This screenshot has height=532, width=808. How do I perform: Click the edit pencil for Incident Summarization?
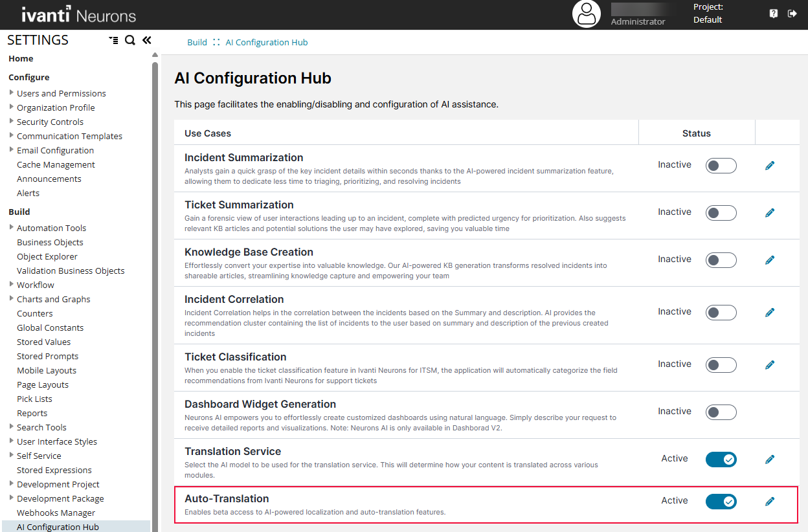click(770, 166)
